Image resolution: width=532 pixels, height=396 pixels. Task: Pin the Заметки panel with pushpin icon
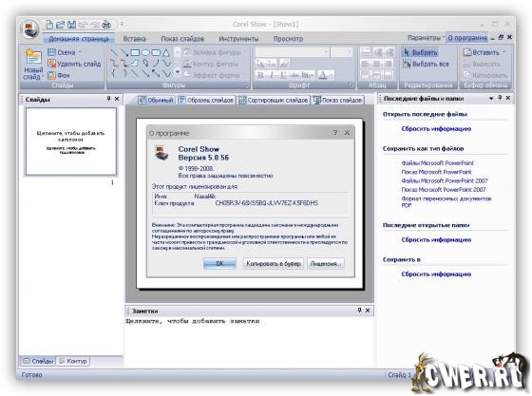(359, 311)
